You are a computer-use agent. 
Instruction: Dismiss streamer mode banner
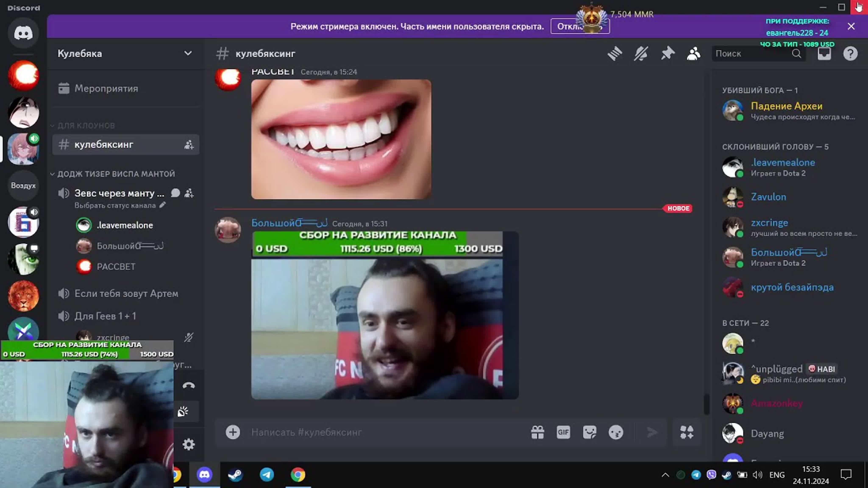click(851, 26)
